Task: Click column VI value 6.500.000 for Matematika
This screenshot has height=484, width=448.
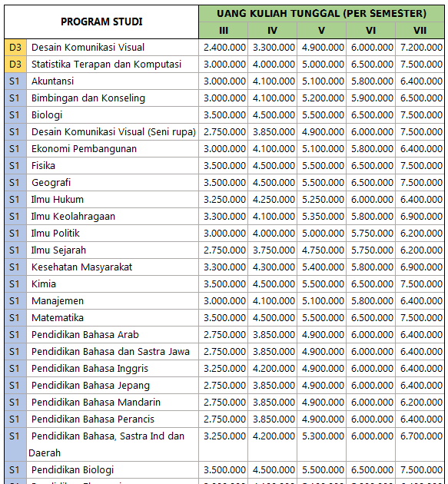Action: (372, 317)
